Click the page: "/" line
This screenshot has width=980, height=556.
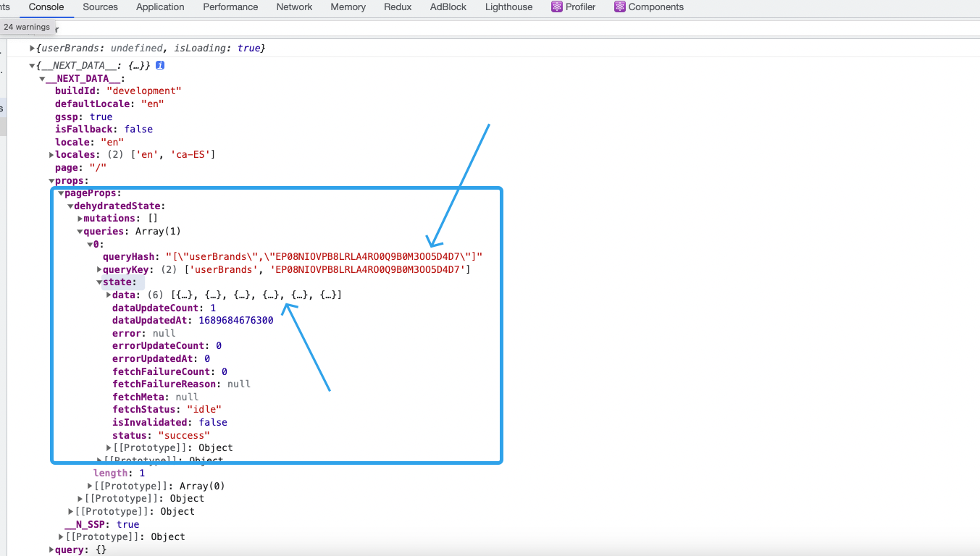coord(80,167)
